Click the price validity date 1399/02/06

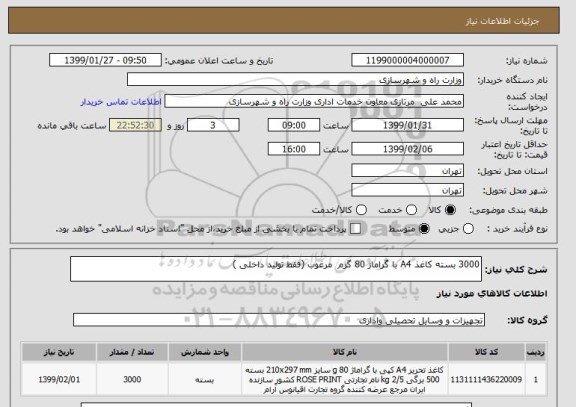pos(407,149)
